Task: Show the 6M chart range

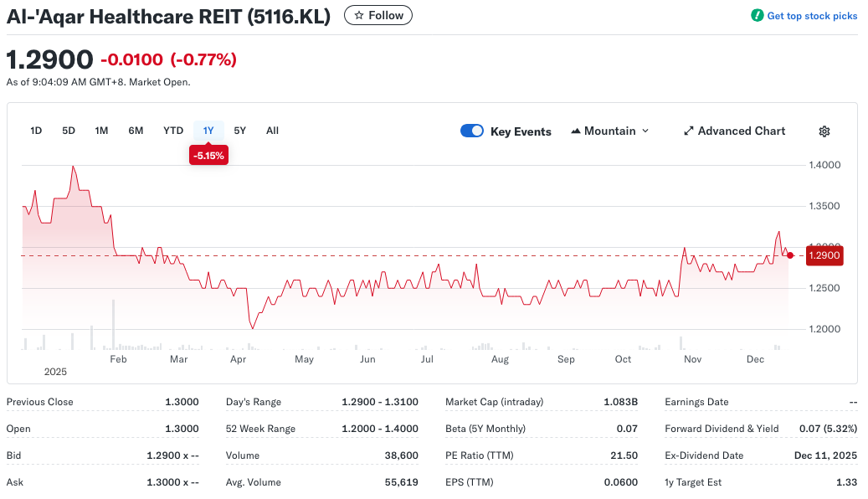Action: pos(136,131)
